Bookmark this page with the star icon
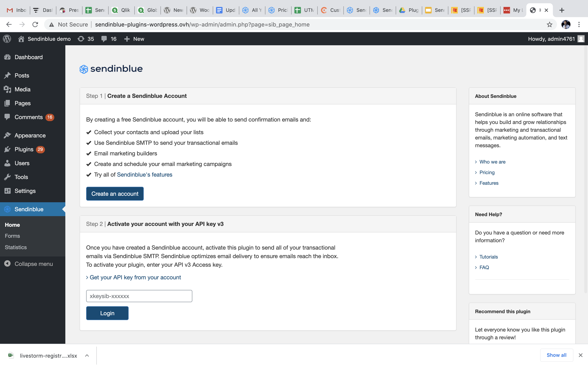Screen dimensions: 588x367 [549, 24]
